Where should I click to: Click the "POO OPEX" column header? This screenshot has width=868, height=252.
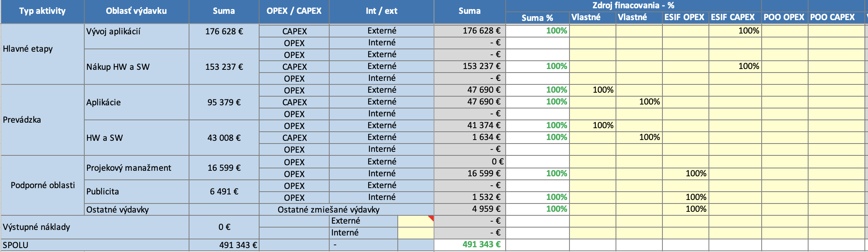(x=784, y=17)
